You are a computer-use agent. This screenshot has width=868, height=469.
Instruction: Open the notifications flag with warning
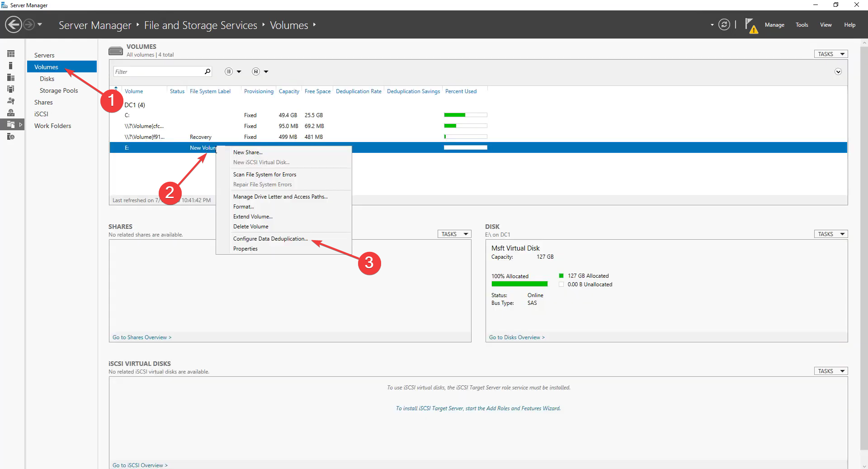point(750,25)
